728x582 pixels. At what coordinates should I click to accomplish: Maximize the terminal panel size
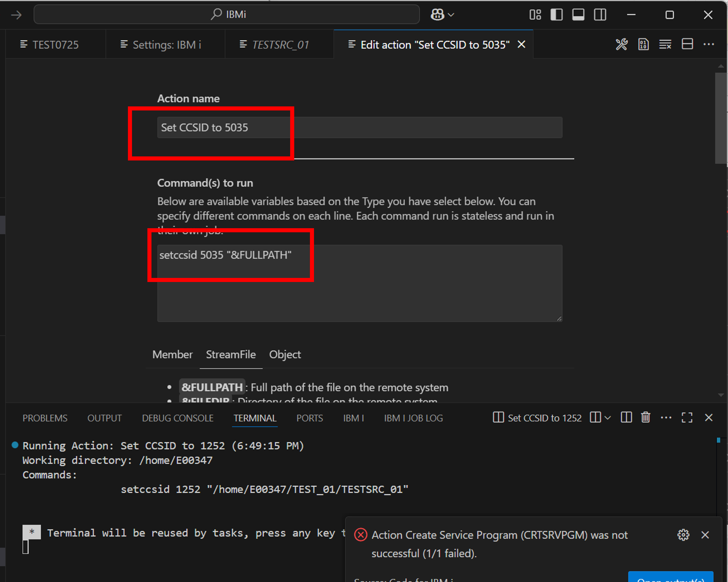[x=687, y=417]
